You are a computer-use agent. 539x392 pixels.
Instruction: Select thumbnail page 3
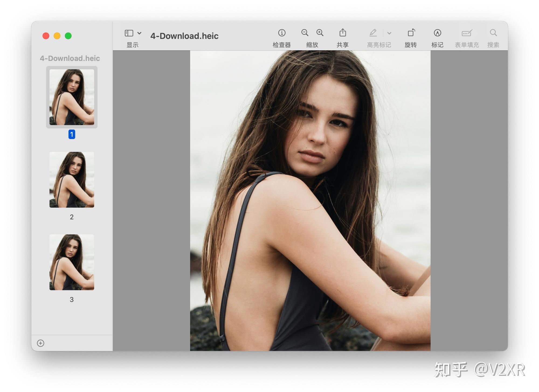(x=72, y=262)
